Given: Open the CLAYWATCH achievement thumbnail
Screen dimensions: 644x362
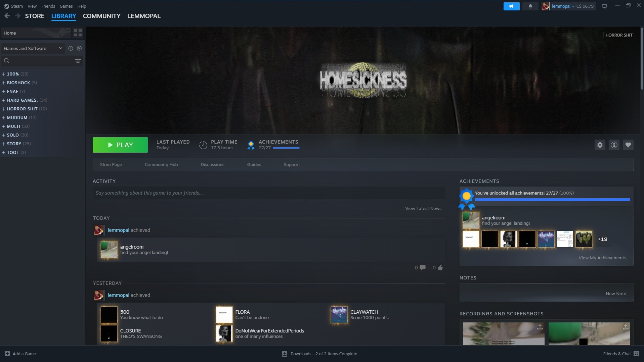Looking at the screenshot, I should [339, 315].
